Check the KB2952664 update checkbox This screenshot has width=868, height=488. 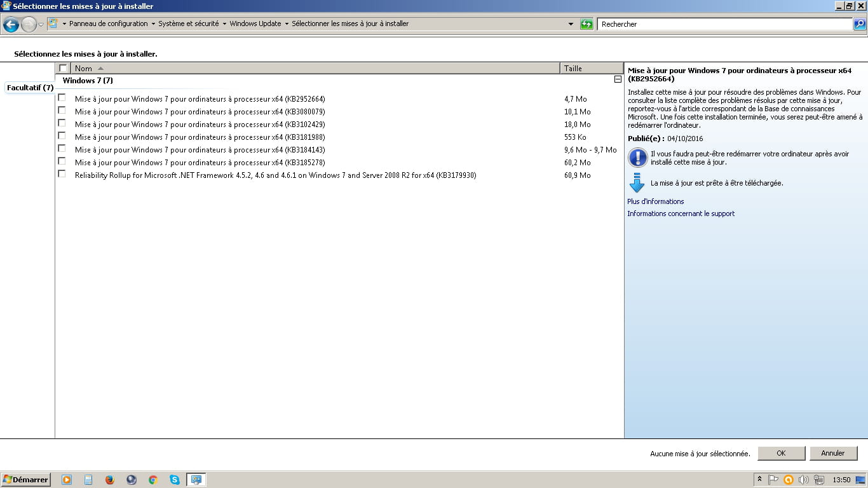pos(62,98)
